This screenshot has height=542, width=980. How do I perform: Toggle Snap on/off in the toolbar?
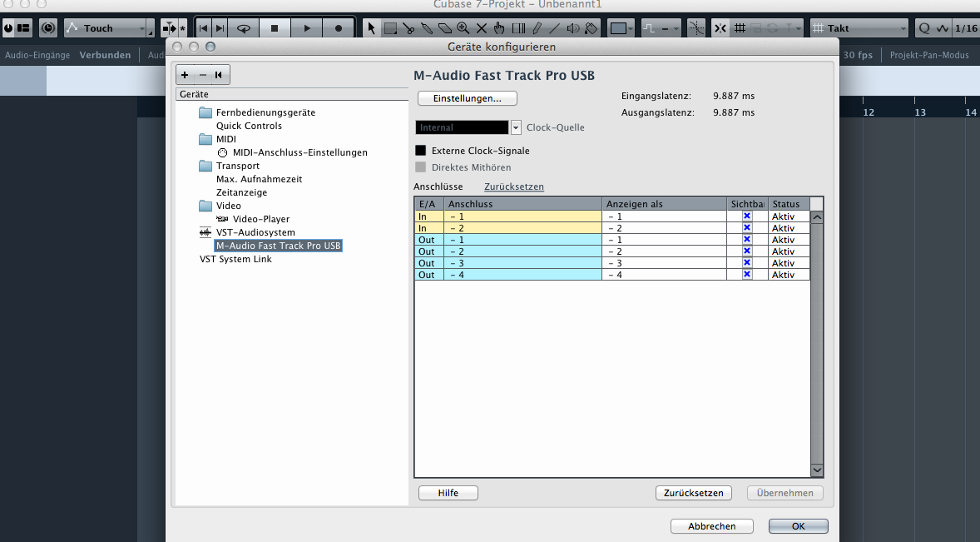(x=720, y=28)
